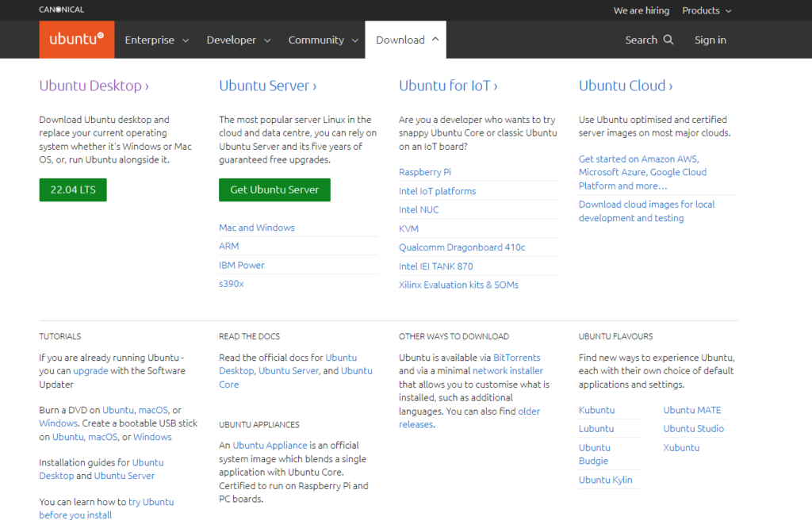Screen dimensions: 812x532
Task: Click Sign in in the navigation bar
Action: coord(710,40)
